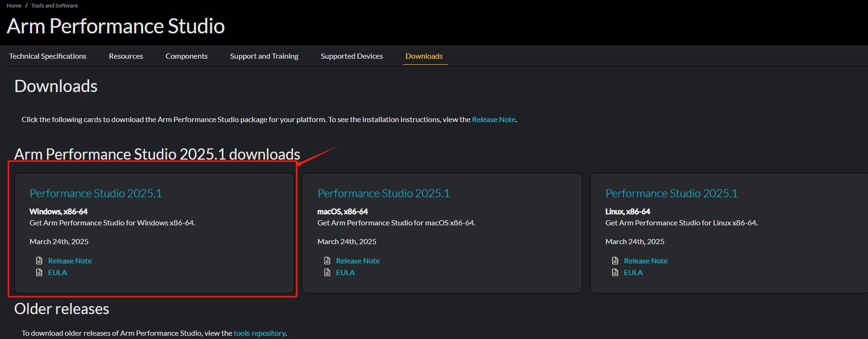
Task: Click 'Get Arm Performance Studio for macOS x86-64.' text
Action: click(396, 223)
